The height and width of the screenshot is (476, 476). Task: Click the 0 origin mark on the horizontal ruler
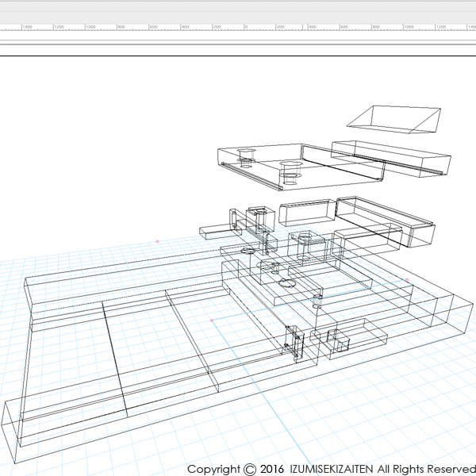[247, 27]
